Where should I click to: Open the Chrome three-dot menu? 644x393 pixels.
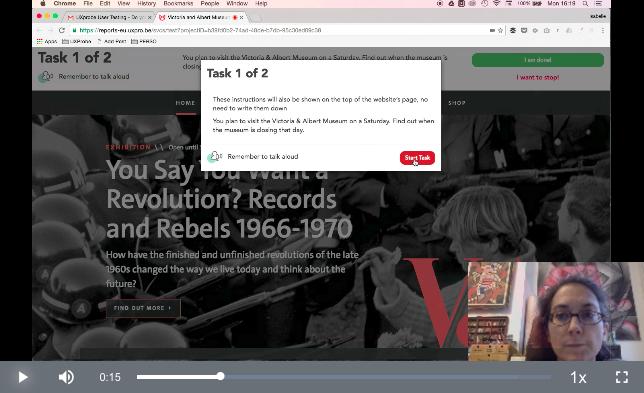(603, 30)
